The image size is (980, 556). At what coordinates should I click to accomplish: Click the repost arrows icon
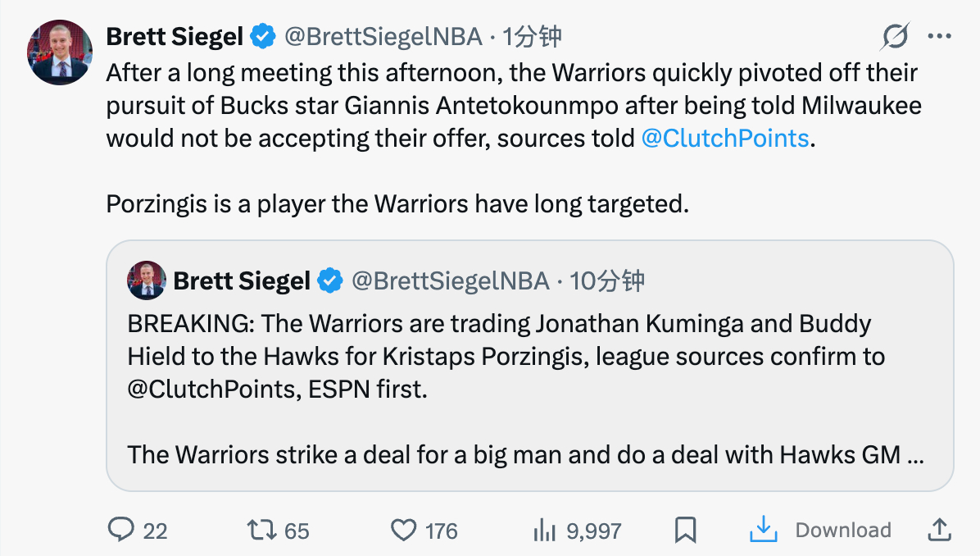point(261,530)
